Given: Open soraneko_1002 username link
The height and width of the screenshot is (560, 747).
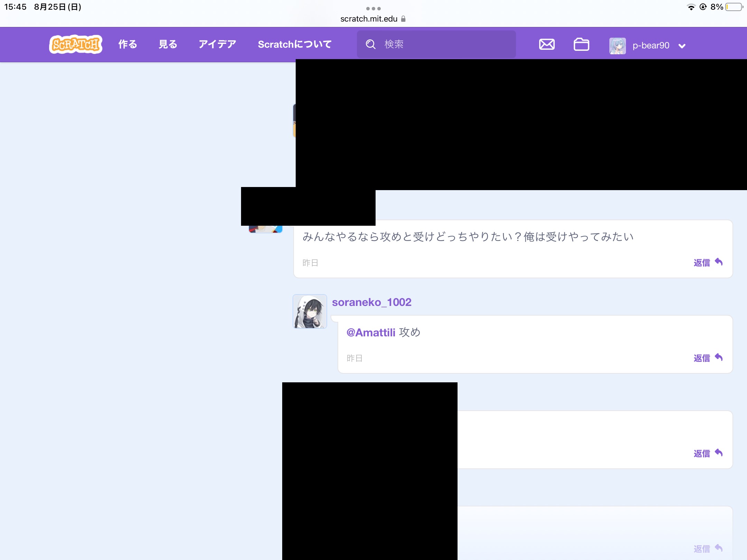Looking at the screenshot, I should coord(371,302).
